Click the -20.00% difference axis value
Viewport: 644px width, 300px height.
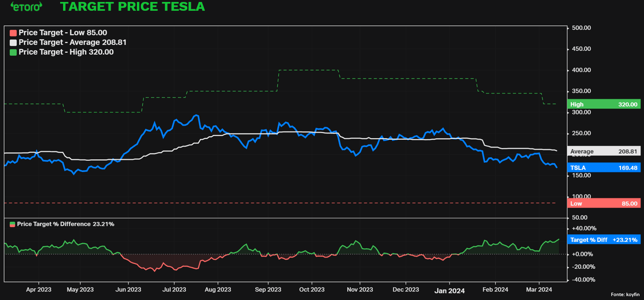(583, 267)
